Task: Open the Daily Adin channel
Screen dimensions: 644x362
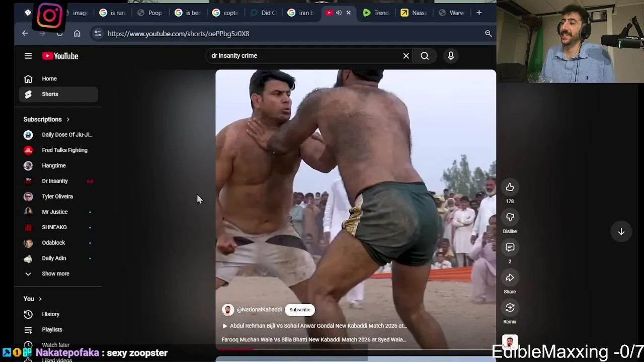Action: pyautogui.click(x=58, y=258)
